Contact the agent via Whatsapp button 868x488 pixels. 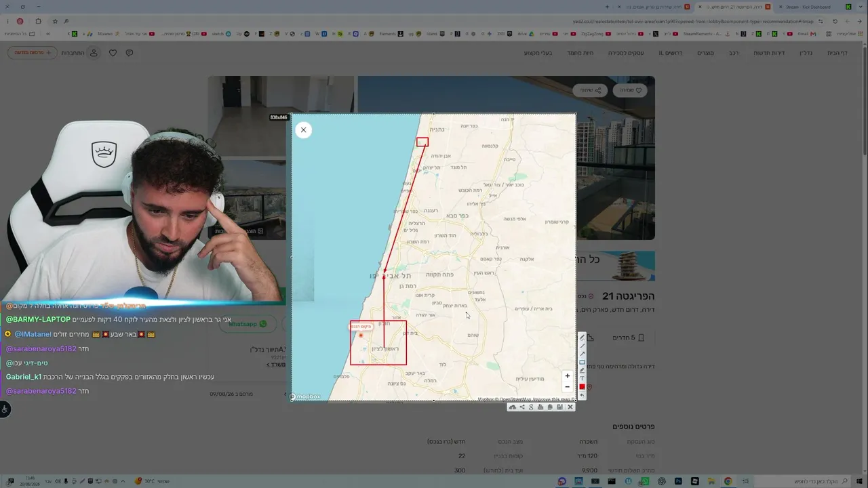[248, 324]
